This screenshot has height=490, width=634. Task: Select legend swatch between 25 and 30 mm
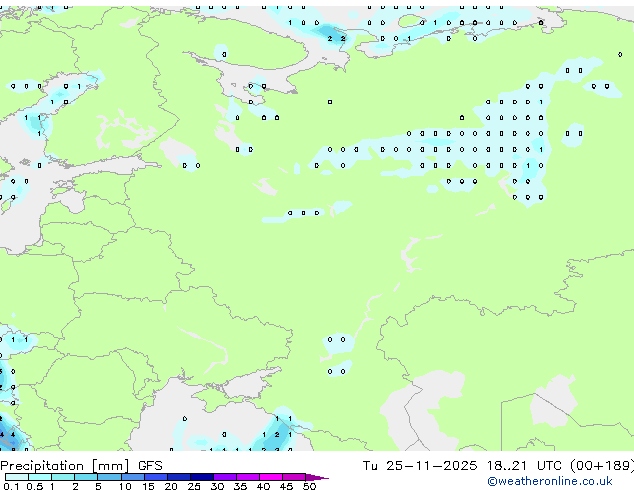coord(202,477)
